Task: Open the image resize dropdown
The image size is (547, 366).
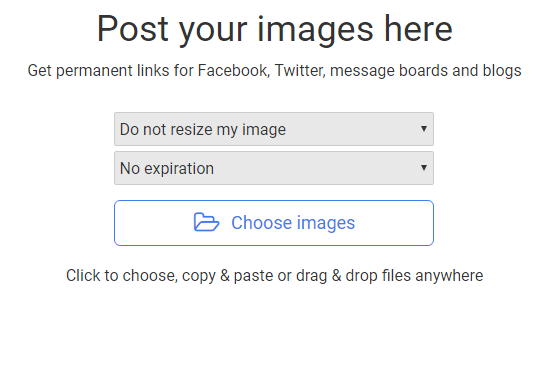Action: [274, 129]
